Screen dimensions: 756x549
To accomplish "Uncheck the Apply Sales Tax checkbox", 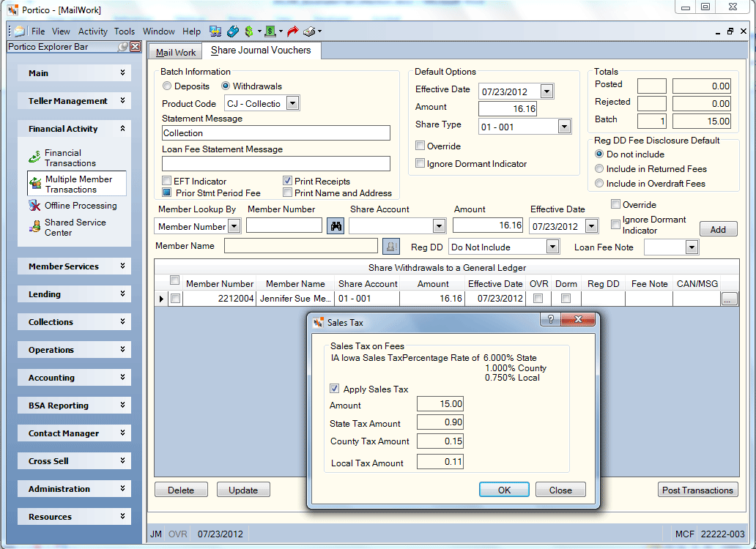I will pyautogui.click(x=334, y=389).
